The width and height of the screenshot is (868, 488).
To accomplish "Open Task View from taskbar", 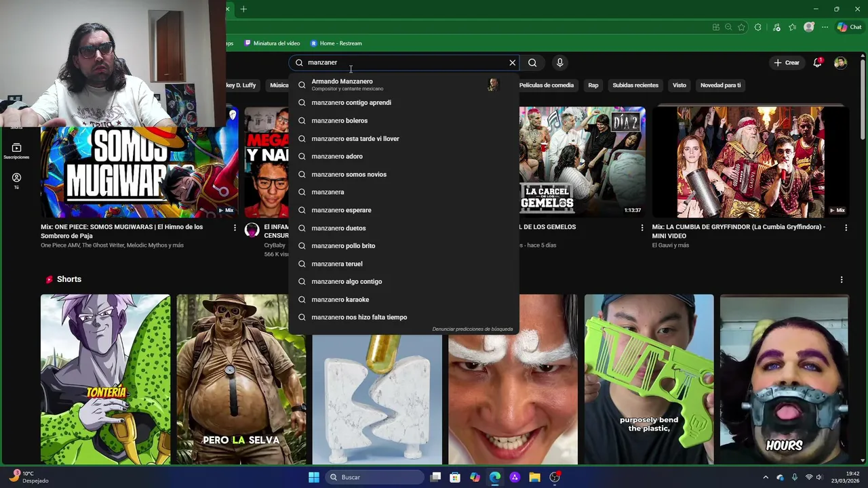I will (435, 477).
